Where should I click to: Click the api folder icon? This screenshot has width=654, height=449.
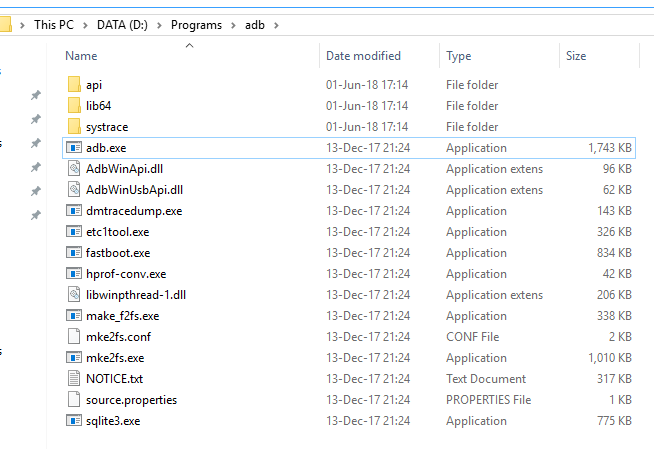pyautogui.click(x=74, y=84)
